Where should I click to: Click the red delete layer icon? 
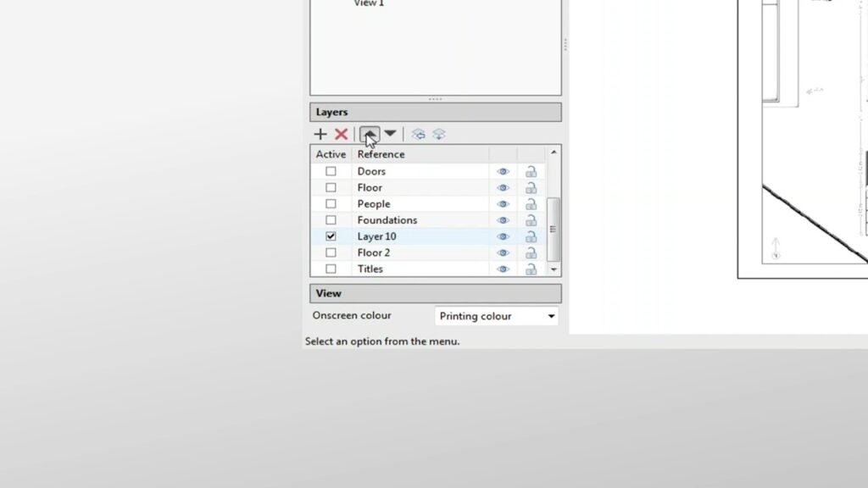click(342, 134)
